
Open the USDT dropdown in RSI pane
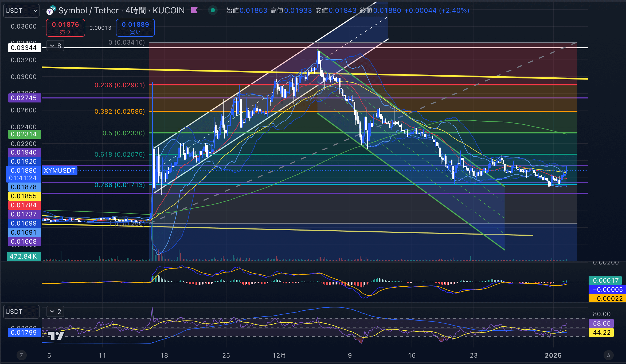click(x=21, y=312)
